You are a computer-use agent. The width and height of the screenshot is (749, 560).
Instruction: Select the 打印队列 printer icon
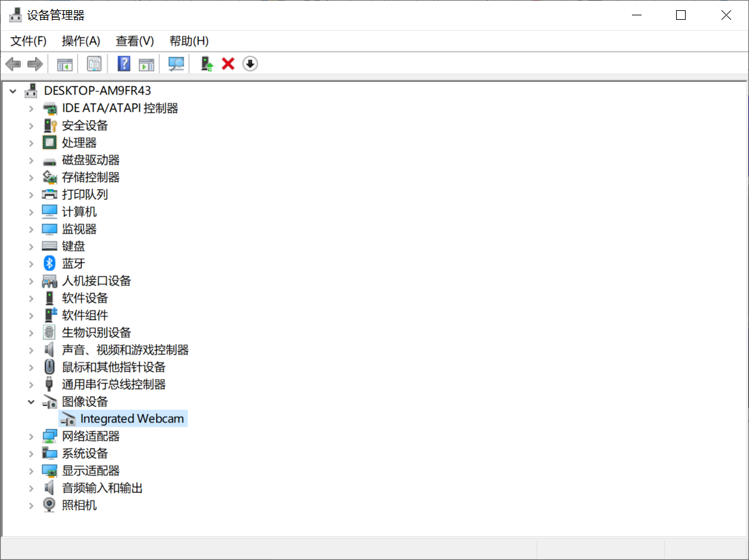(50, 194)
